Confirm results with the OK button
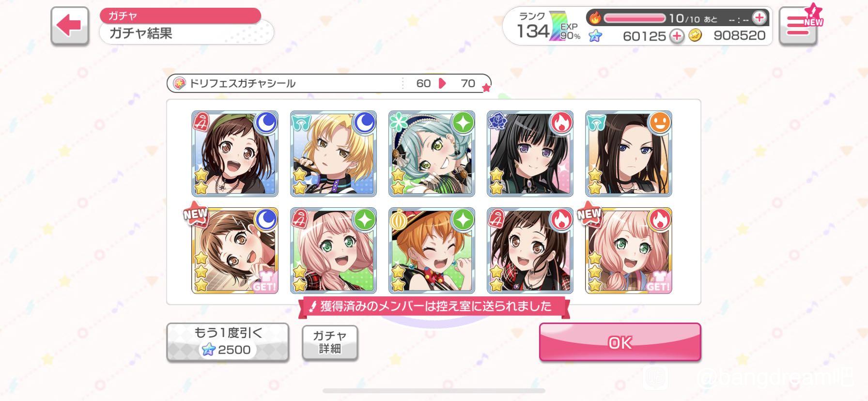The width and height of the screenshot is (868, 401). click(620, 342)
